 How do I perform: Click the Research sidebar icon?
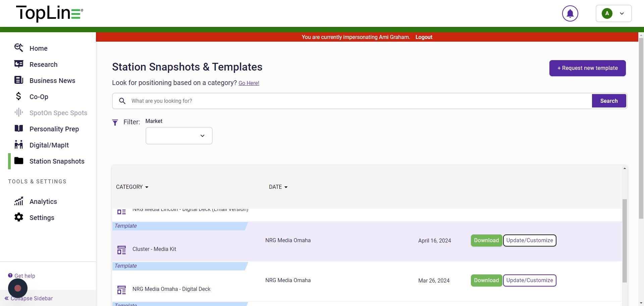[19, 64]
